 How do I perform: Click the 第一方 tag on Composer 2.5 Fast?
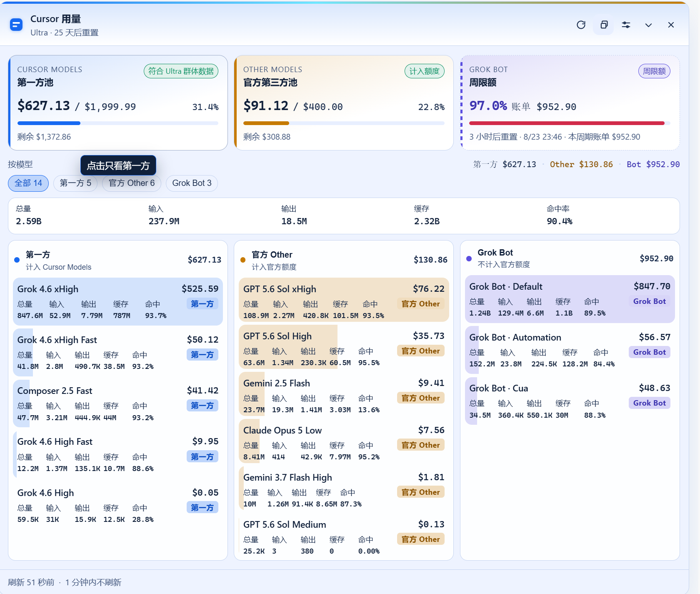(x=202, y=406)
